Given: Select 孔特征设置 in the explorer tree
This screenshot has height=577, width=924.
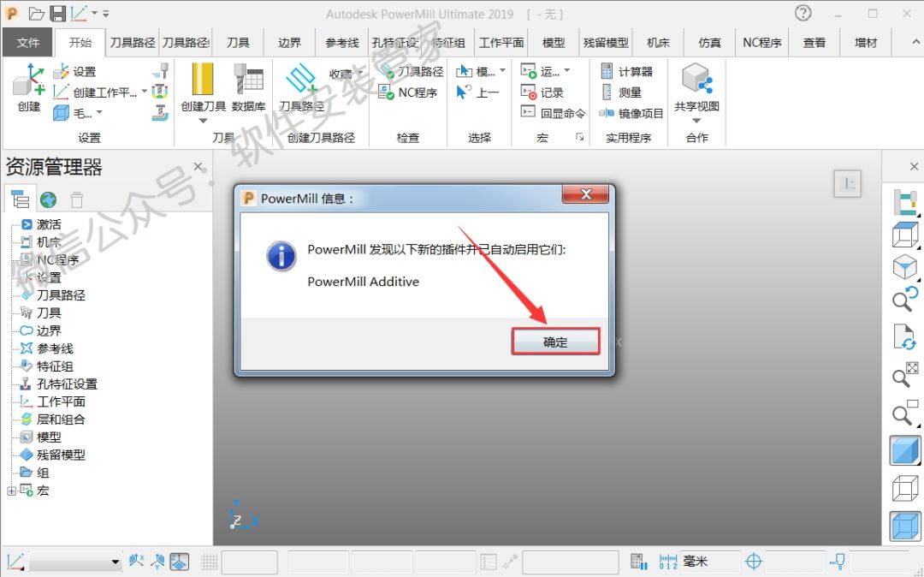Looking at the screenshot, I should coord(67,384).
